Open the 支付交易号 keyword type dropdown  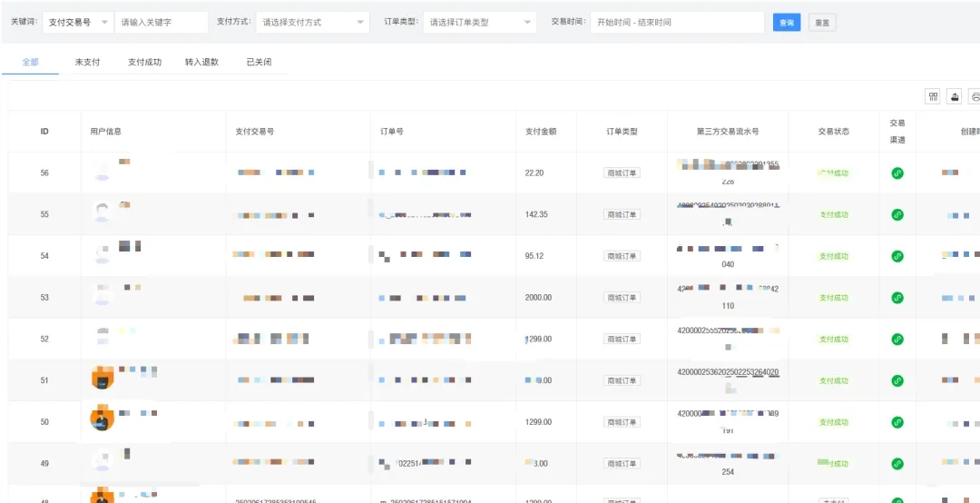pos(78,22)
